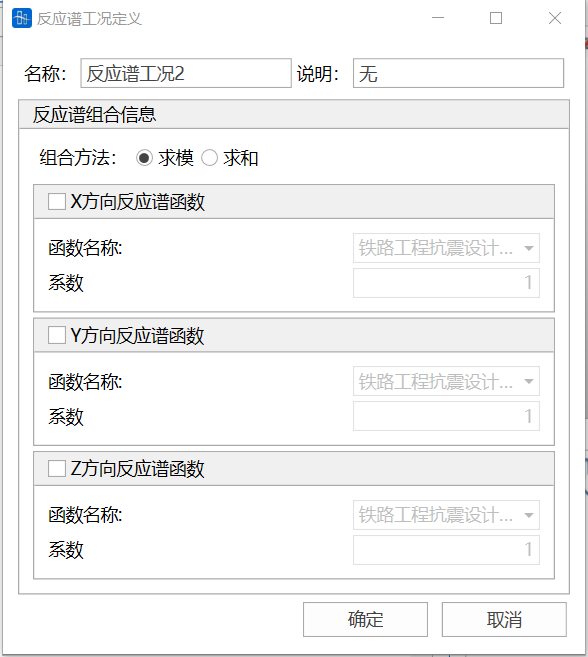Click the 名称 field containing 反应谱工况2

point(186,73)
